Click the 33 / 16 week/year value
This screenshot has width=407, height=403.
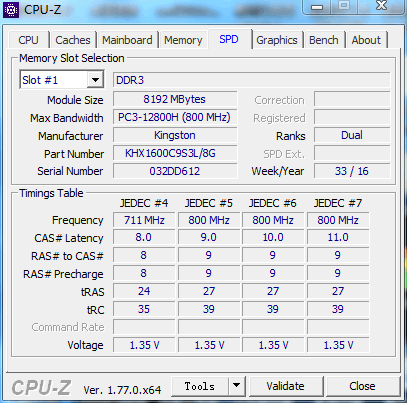(x=352, y=171)
